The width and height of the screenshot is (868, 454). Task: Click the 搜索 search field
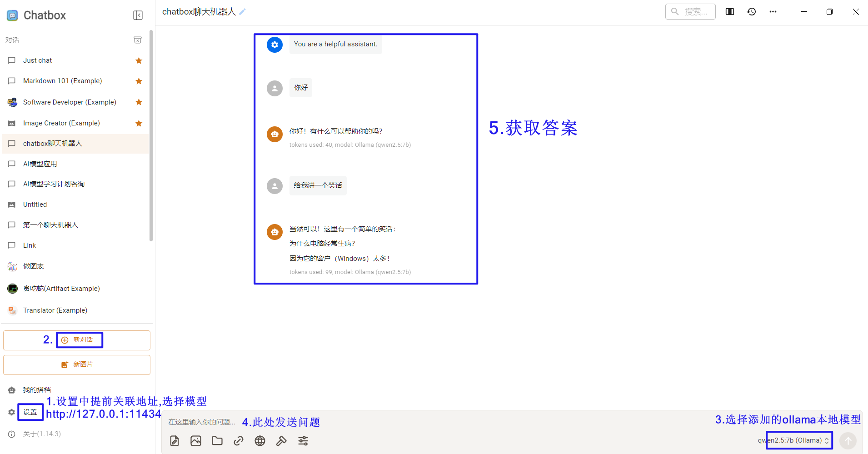tap(690, 12)
